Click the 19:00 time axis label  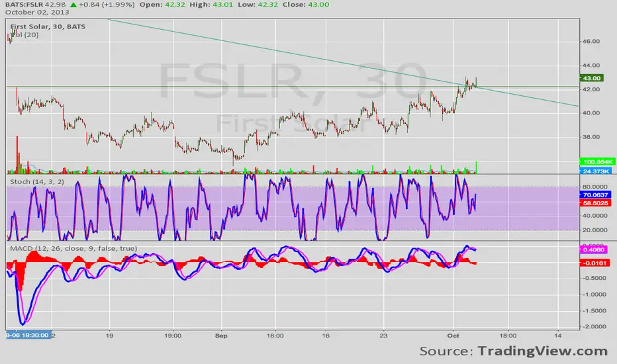173,336
